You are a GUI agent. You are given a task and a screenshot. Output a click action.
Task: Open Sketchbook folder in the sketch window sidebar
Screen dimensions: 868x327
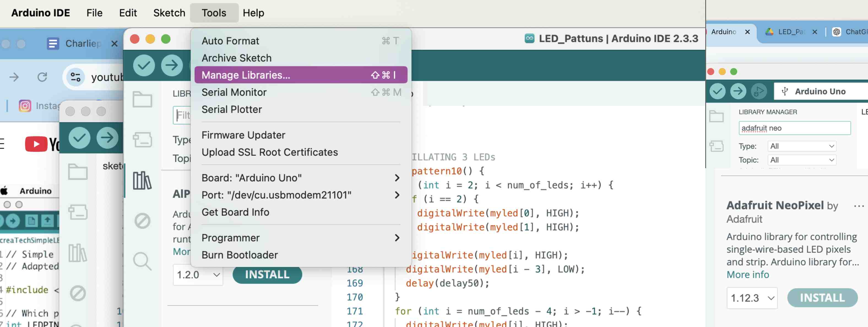click(x=78, y=171)
